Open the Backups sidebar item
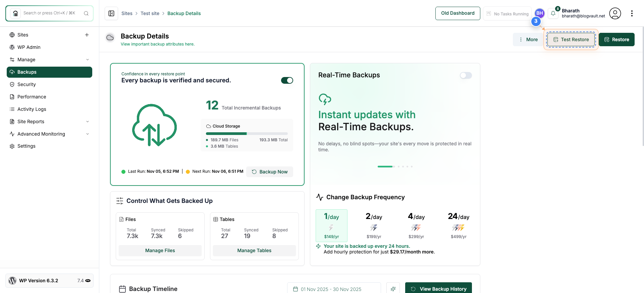 point(49,72)
